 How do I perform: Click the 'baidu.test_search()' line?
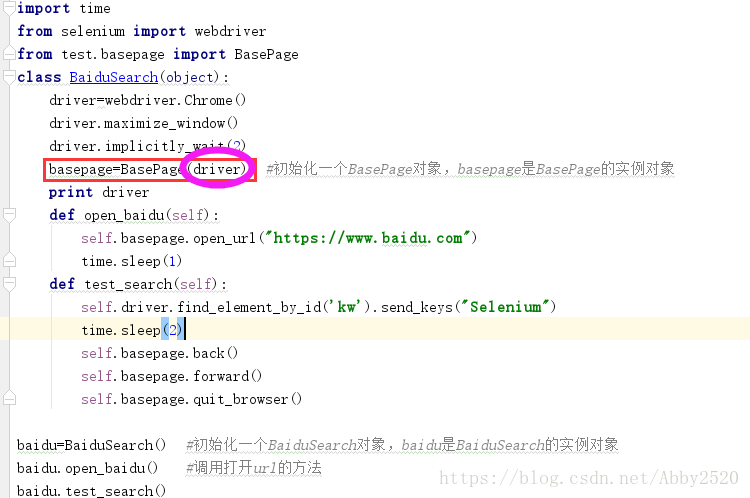point(91,491)
